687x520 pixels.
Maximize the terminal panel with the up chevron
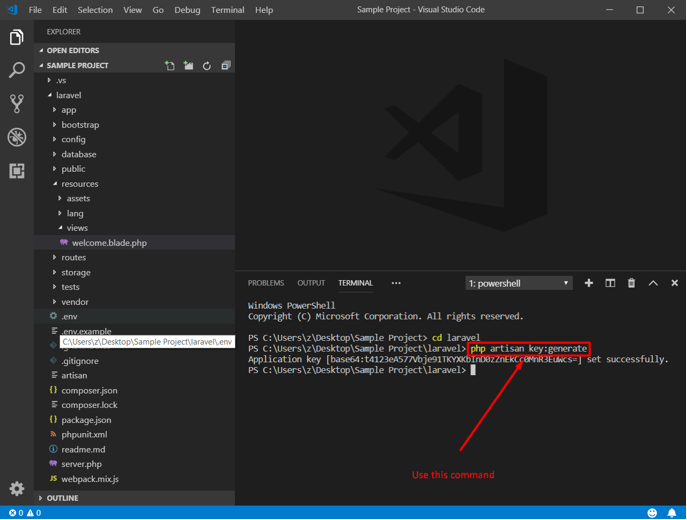[653, 283]
